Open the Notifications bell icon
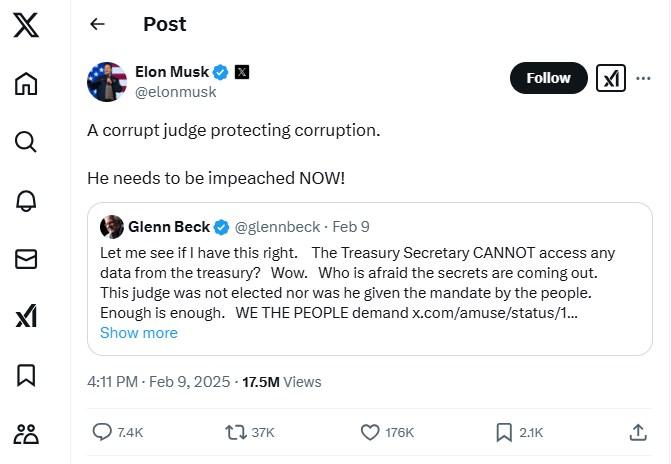This screenshot has width=671, height=464. pos(26,200)
